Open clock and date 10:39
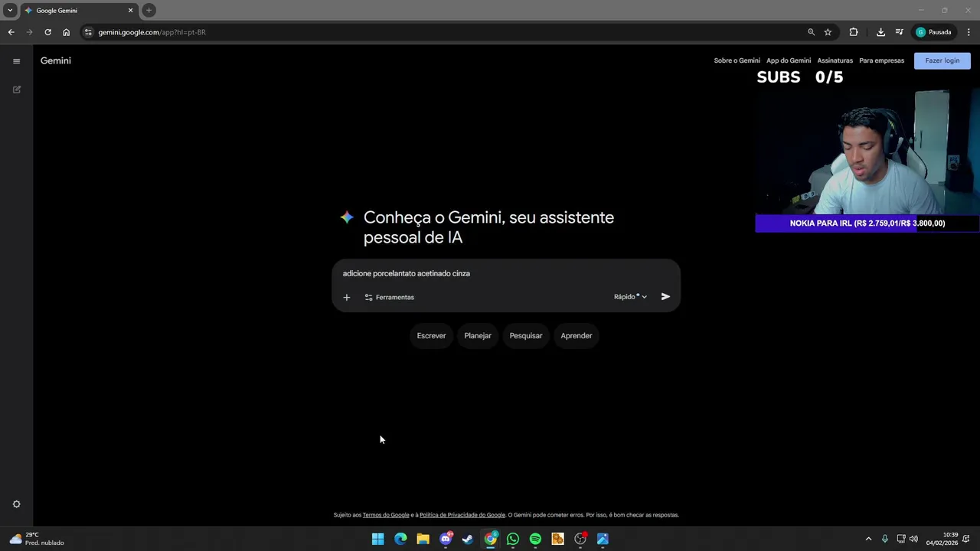Viewport: 980px width, 551px height. coord(942,539)
